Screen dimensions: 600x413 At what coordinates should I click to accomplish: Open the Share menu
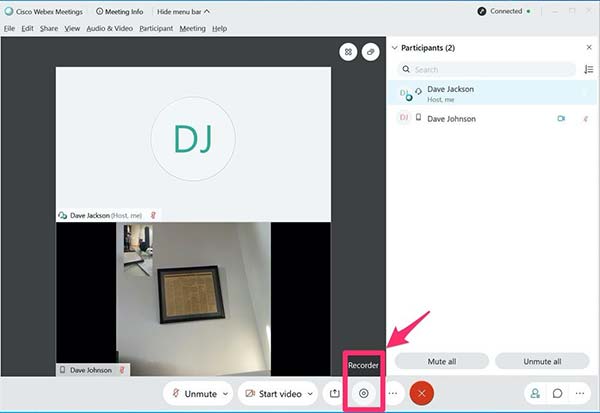49,28
